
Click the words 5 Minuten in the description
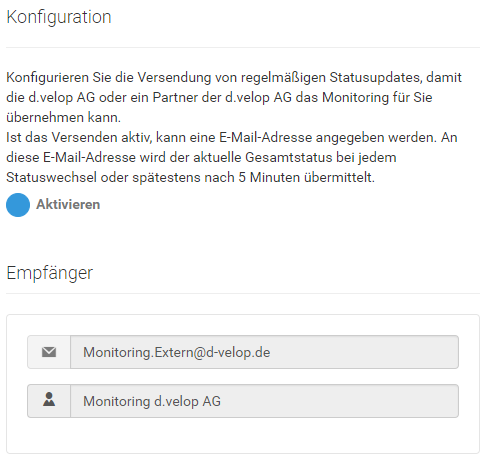(269, 177)
